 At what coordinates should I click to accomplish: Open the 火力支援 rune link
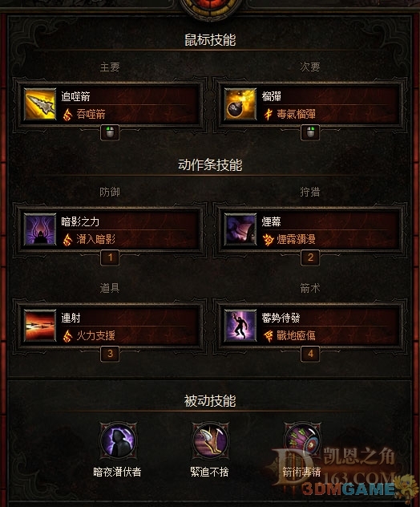pos(95,335)
